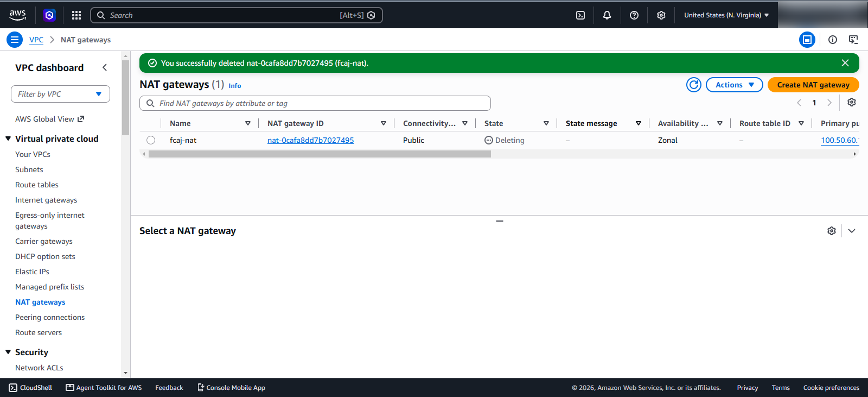Open the screen feedback icon at top right
The height and width of the screenshot is (397, 868).
(853, 40)
